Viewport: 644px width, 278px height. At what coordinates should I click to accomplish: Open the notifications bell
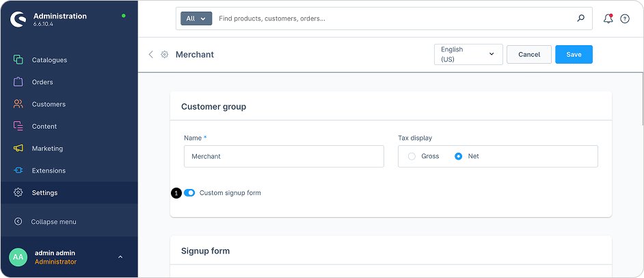coord(608,18)
